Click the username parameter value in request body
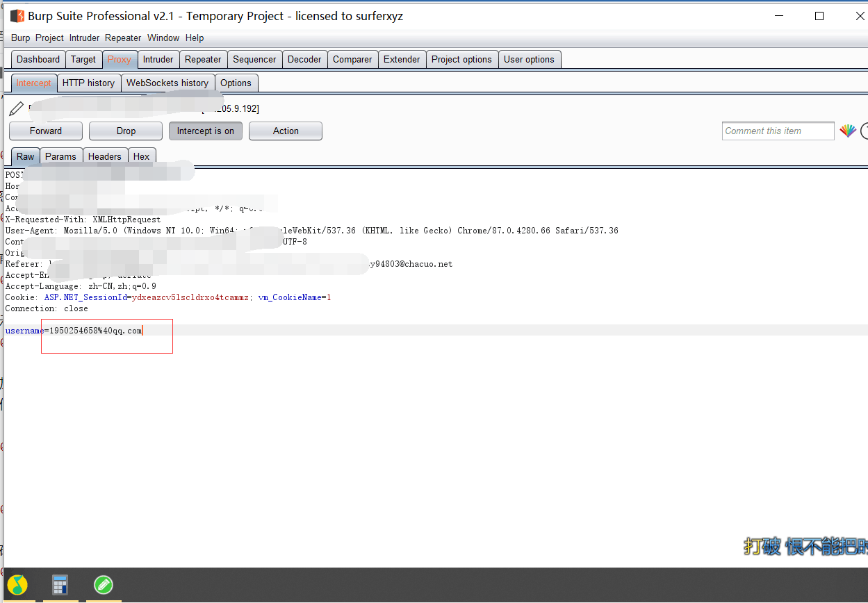Image resolution: width=868 pixels, height=603 pixels. tap(96, 331)
